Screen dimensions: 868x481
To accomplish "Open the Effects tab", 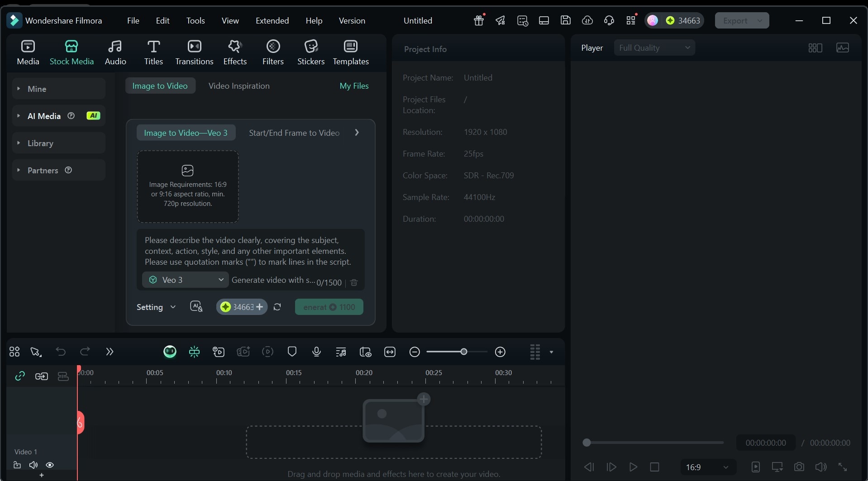I will tap(235, 52).
